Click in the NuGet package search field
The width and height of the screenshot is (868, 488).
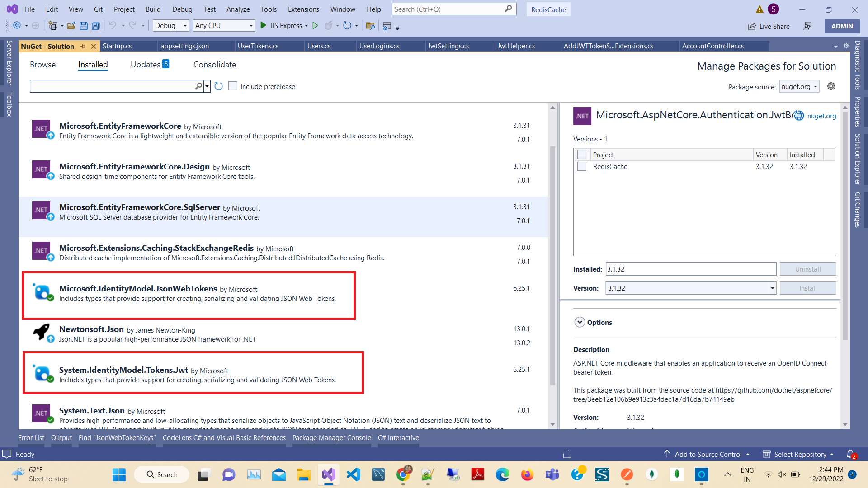[x=112, y=86]
